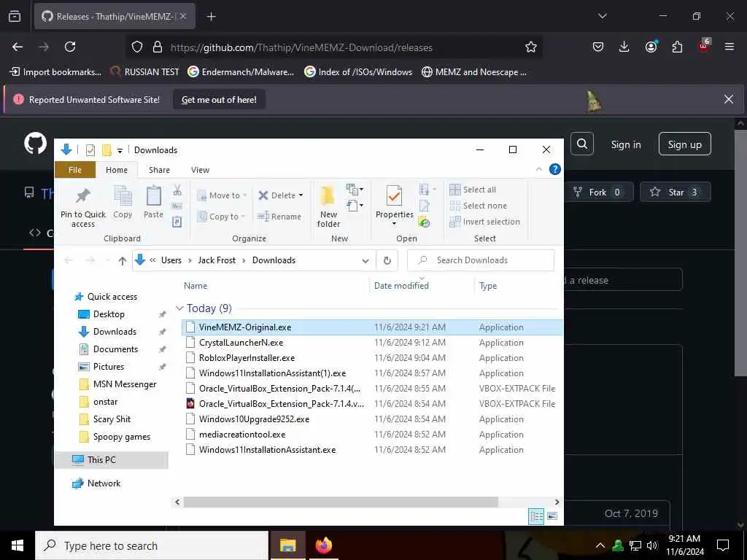
Task: Expand address bar history dropdown
Action: pos(365,260)
